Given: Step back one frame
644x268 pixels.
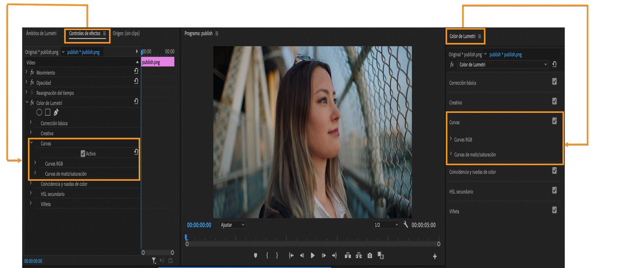Looking at the screenshot, I should click(x=302, y=256).
